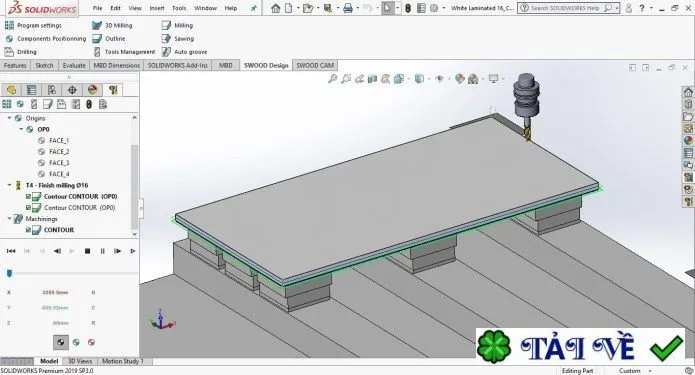The height and width of the screenshot is (375, 695).
Task: Open the DimXpertManager target icon tab
Action: [72, 90]
